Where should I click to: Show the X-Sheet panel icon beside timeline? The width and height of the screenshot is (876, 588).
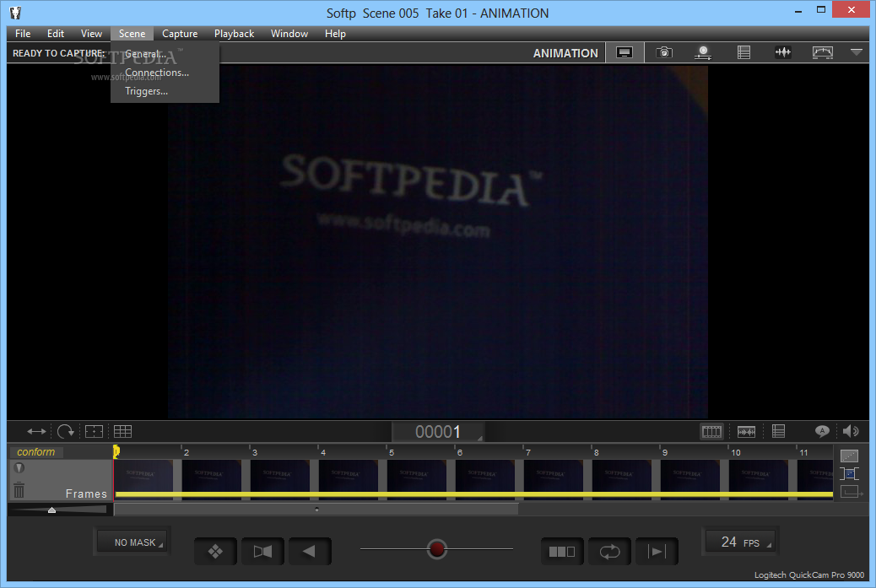pyautogui.click(x=778, y=431)
